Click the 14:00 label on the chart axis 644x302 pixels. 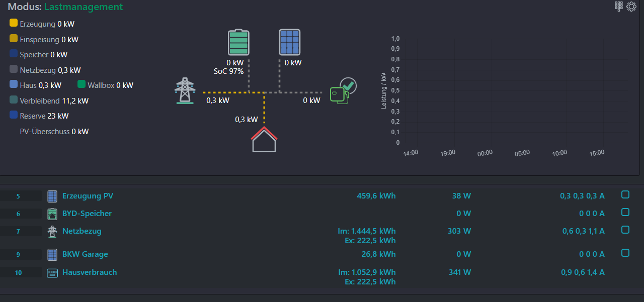pos(411,152)
